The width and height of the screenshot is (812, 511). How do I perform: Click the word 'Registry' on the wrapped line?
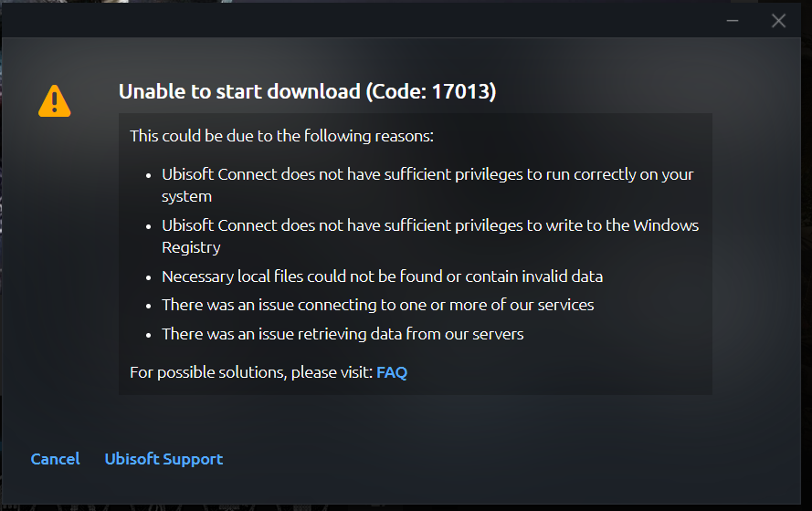pyautogui.click(x=191, y=247)
